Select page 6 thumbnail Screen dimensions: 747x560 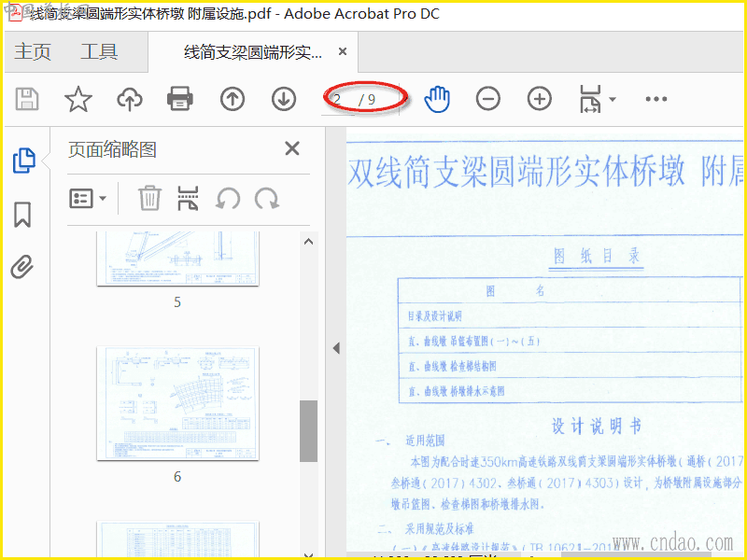point(177,403)
